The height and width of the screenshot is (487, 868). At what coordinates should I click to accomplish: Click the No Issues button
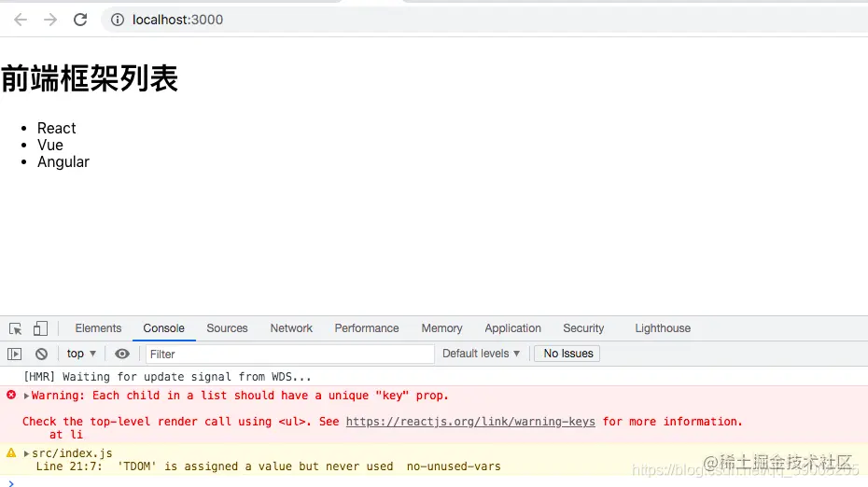point(567,353)
